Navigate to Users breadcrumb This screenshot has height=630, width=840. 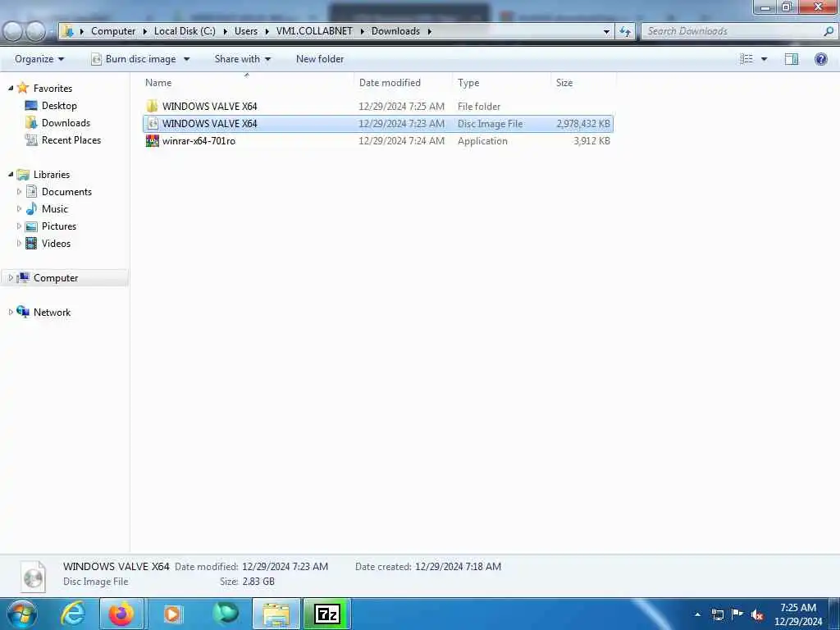(x=246, y=31)
